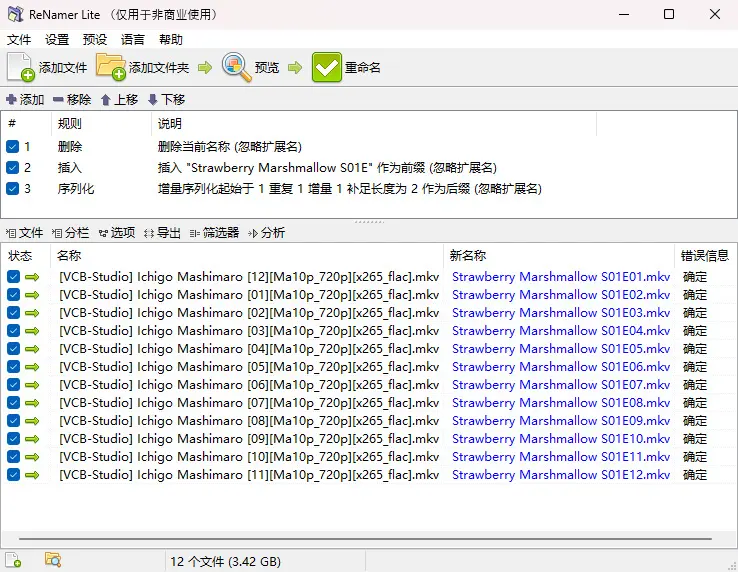Screen dimensions: 738x572
Task: Open the 分析 analyze dropdown
Action: pos(266,233)
